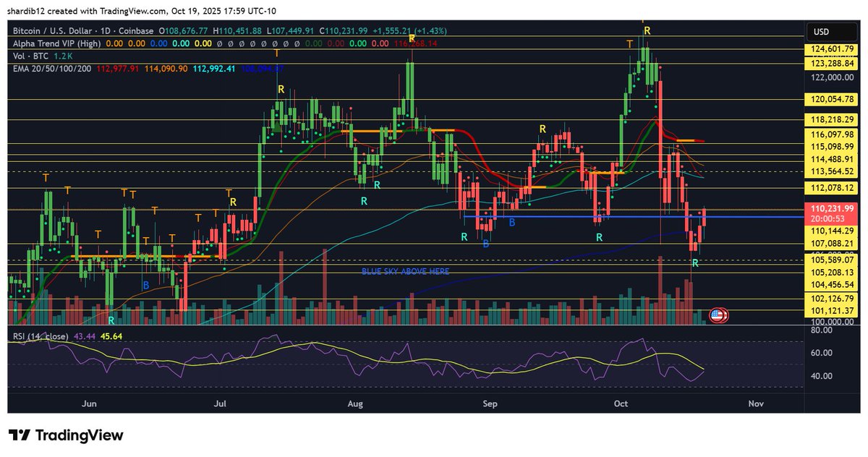Click the US economic event flag icon
Viewport: 868px width, 457px height.
(718, 315)
